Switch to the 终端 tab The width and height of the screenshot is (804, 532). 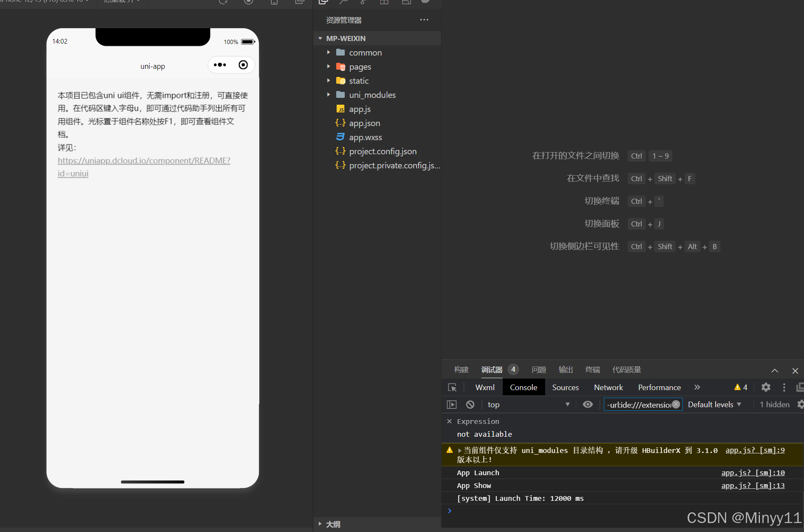[x=593, y=370]
